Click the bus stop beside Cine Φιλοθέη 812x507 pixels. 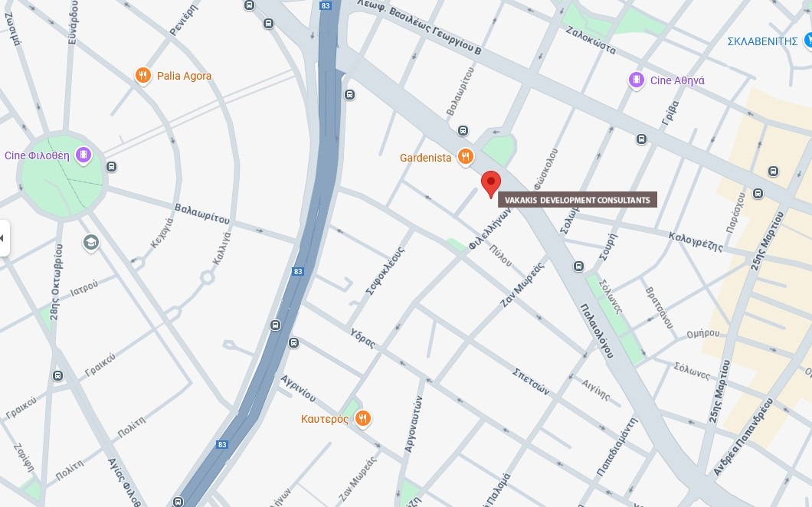111,167
